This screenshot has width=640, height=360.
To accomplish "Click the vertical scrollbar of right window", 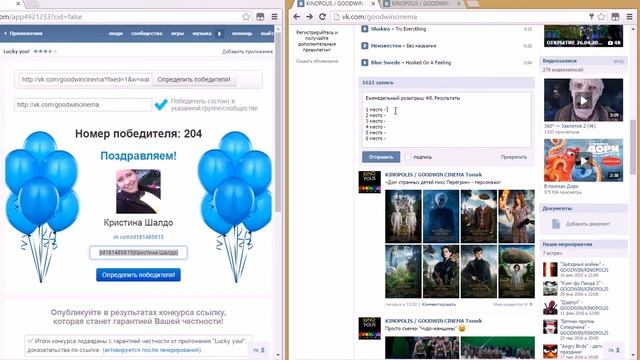I will tap(632, 147).
